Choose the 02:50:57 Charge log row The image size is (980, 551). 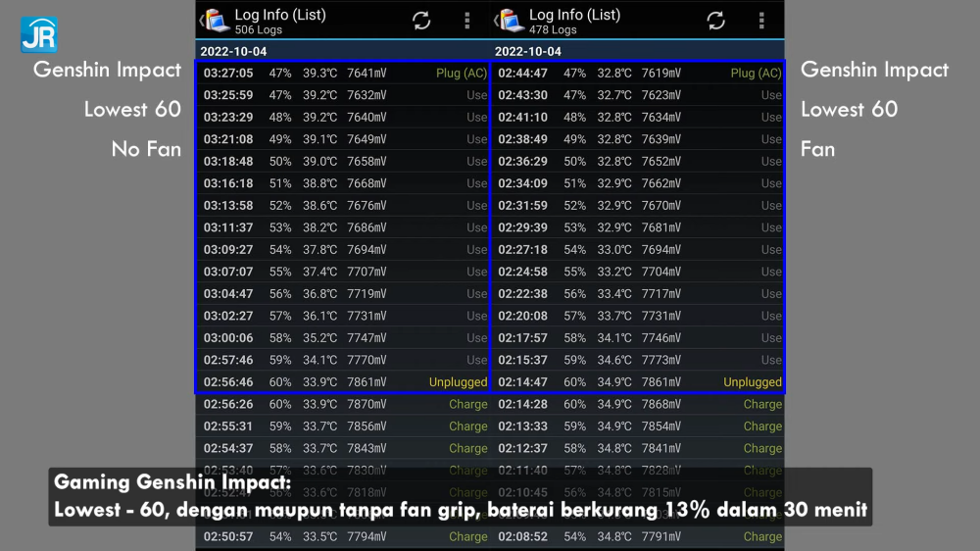coord(343,537)
